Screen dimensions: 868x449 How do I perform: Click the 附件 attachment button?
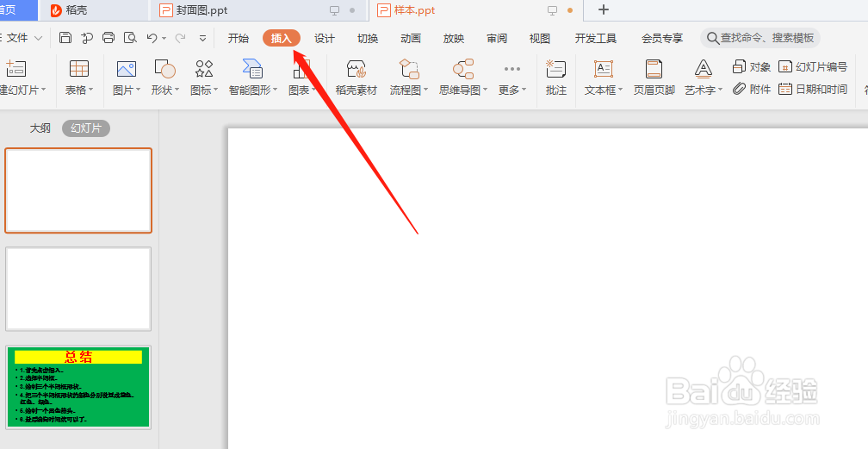(752, 89)
